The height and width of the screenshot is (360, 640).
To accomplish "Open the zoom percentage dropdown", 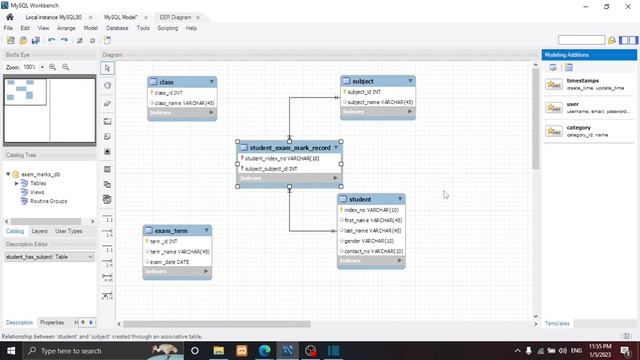I will click(x=42, y=67).
